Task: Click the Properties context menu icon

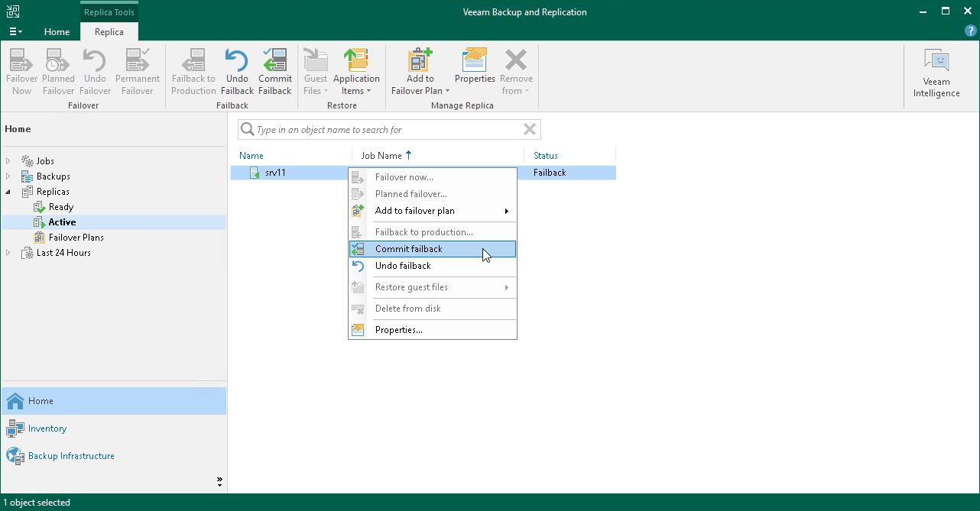Action: pos(358,330)
